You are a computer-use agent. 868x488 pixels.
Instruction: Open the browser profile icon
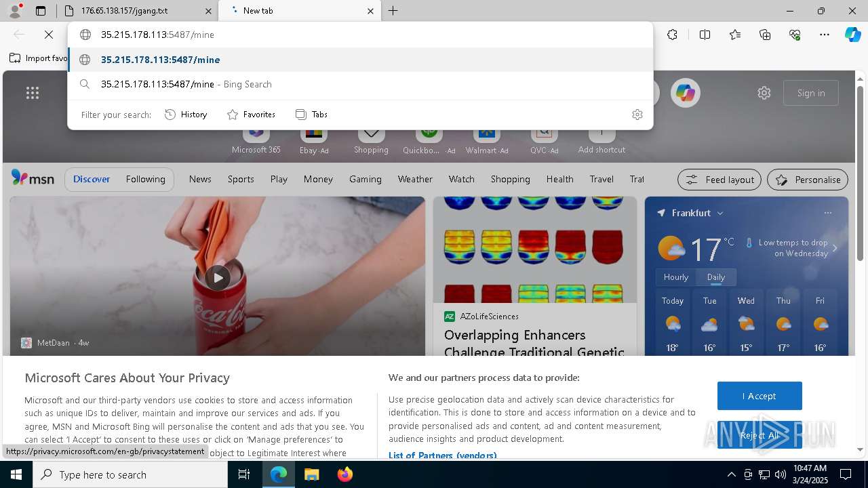pos(14,11)
